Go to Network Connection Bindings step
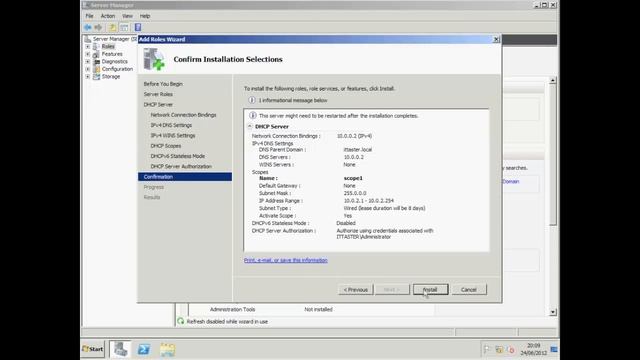This screenshot has height=360, width=640. (x=184, y=115)
